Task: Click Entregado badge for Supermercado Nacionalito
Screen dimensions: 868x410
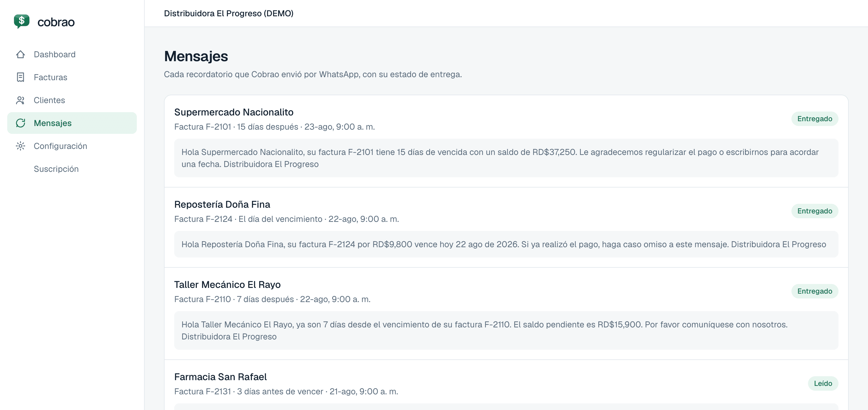Action: 814,119
